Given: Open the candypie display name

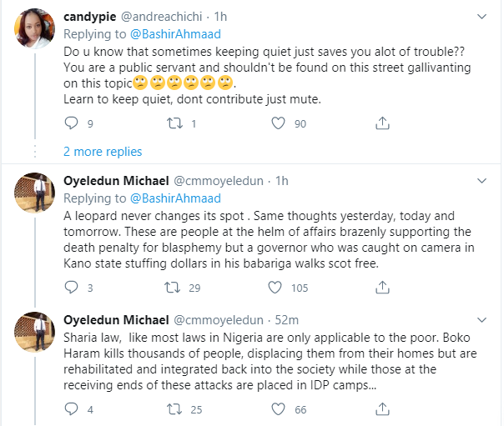Looking at the screenshot, I should point(89,17).
